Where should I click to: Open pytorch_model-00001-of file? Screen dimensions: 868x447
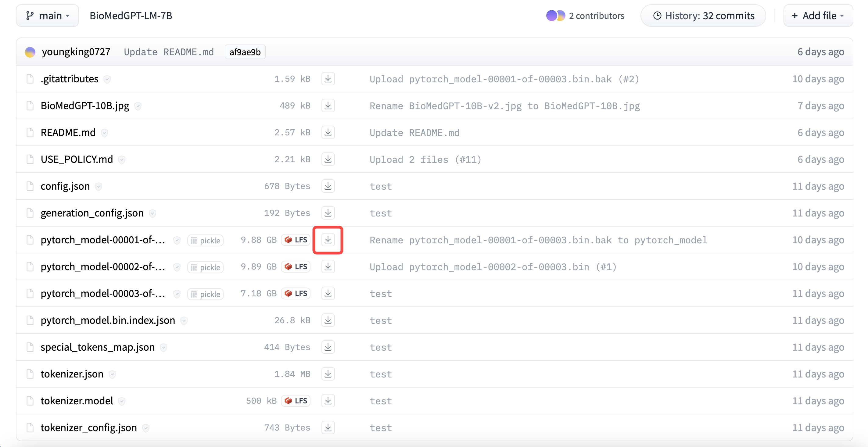(x=103, y=240)
